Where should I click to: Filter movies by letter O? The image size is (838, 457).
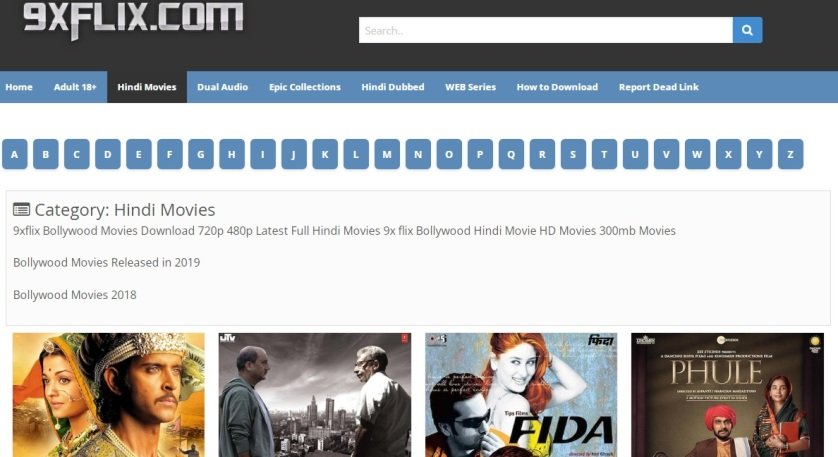[x=449, y=154]
